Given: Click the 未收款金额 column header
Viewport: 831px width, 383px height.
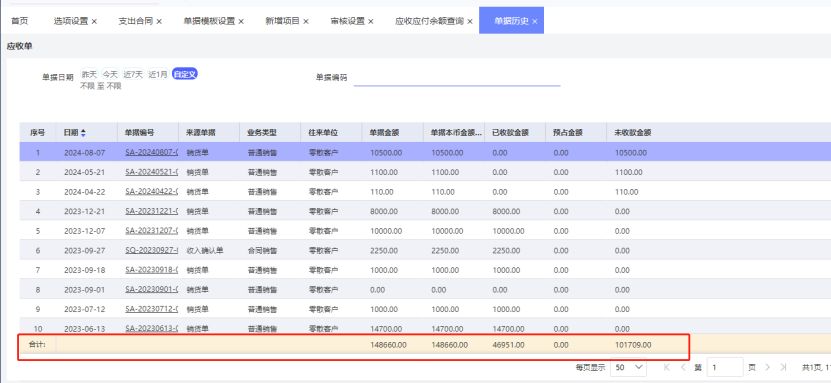Looking at the screenshot, I should 633,133.
